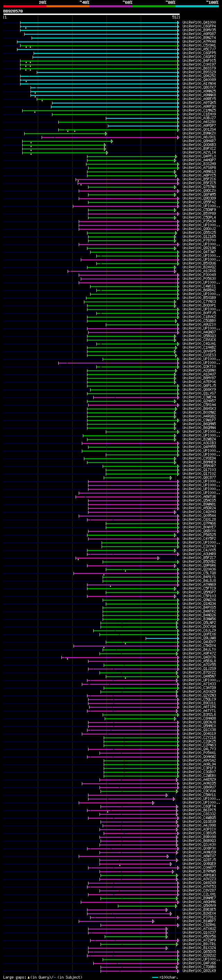Image resolution: width=222 pixels, height=980 pixels.
Task: Click the green alignment bar for UniRef100_B9NKZ0
Action: [66, 133]
